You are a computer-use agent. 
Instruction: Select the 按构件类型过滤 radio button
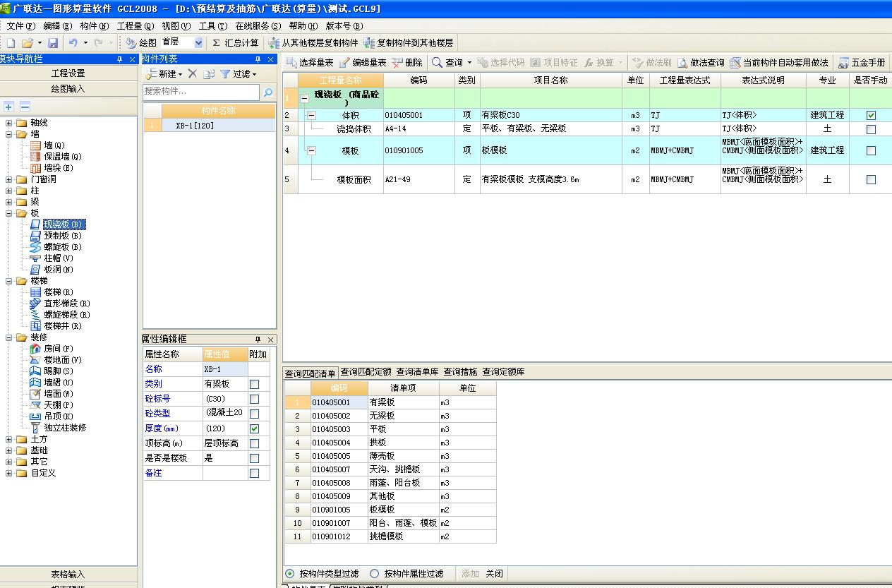290,574
